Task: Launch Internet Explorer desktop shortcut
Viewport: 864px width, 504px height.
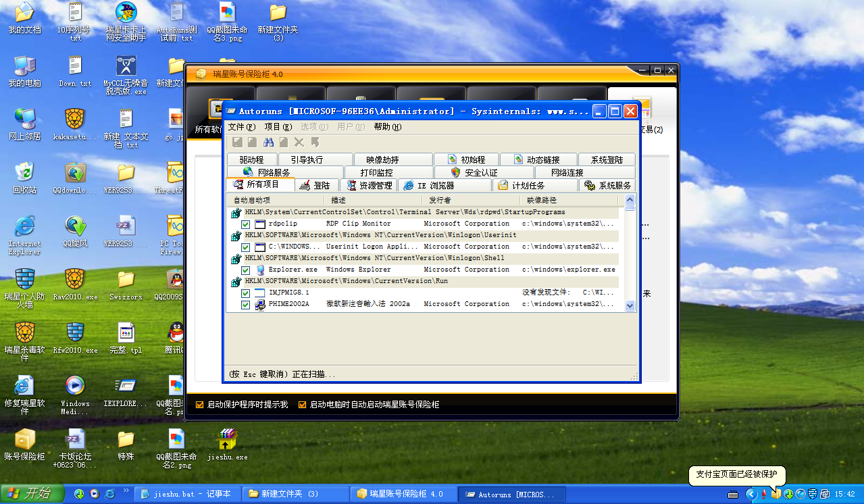Action: [24, 235]
